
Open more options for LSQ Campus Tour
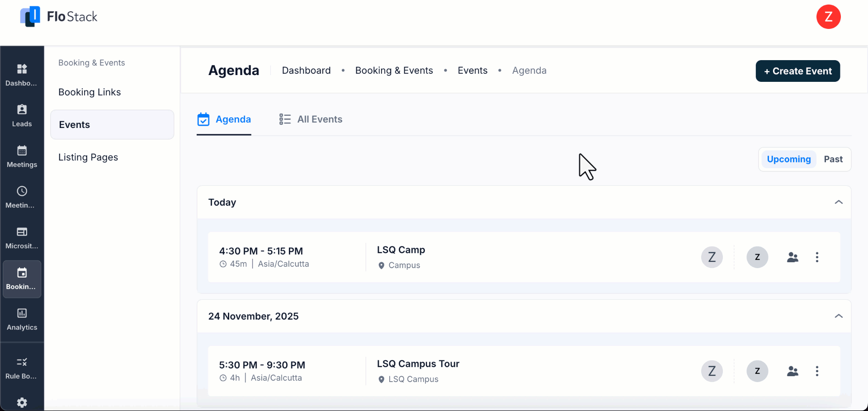tap(817, 371)
